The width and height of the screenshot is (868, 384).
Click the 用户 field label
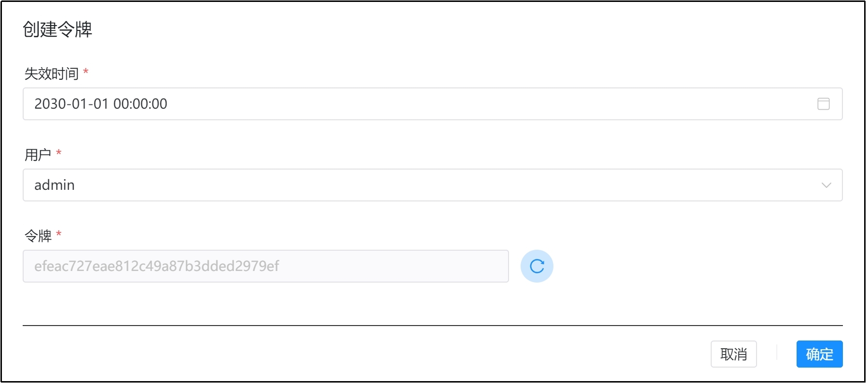coord(38,155)
